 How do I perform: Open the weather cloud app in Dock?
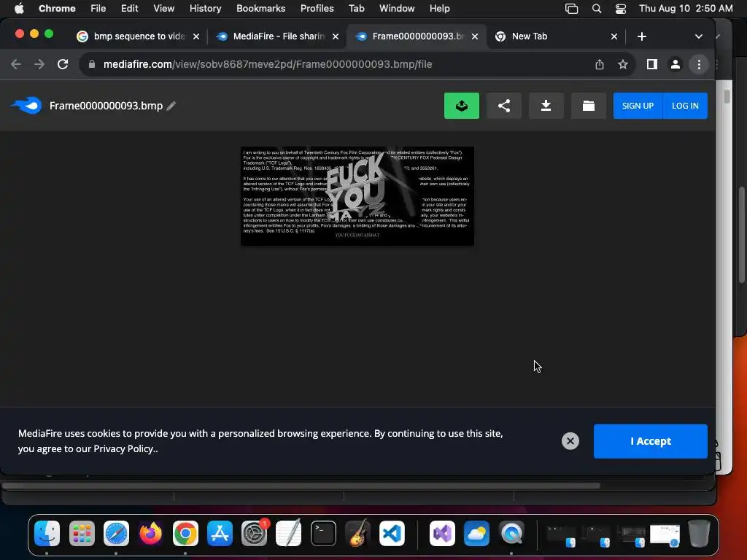[476, 533]
